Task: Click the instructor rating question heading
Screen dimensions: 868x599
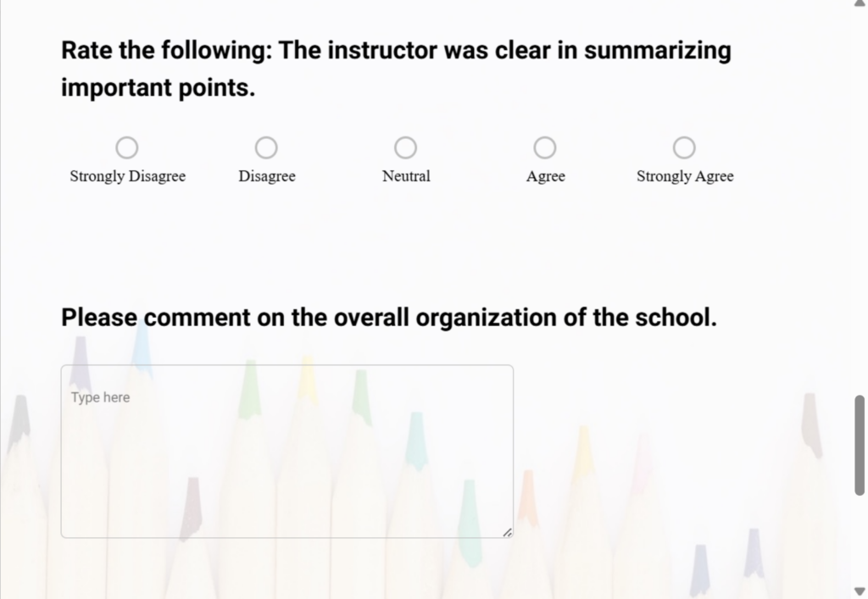Action: point(395,68)
